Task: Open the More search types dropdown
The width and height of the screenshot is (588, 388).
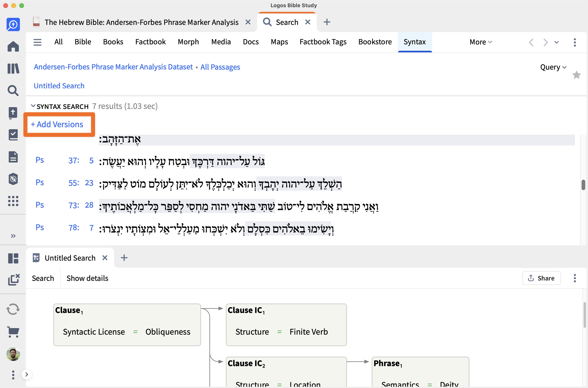Action: [481, 42]
